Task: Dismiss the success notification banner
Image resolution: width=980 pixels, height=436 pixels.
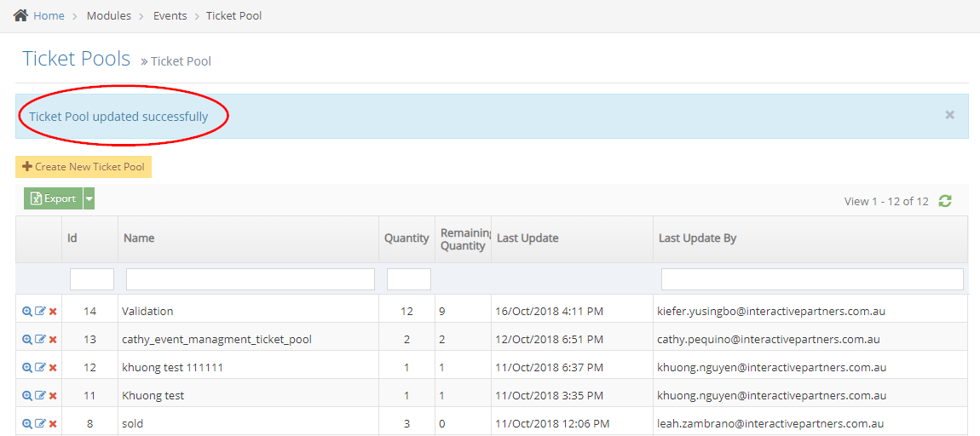Action: point(949,115)
